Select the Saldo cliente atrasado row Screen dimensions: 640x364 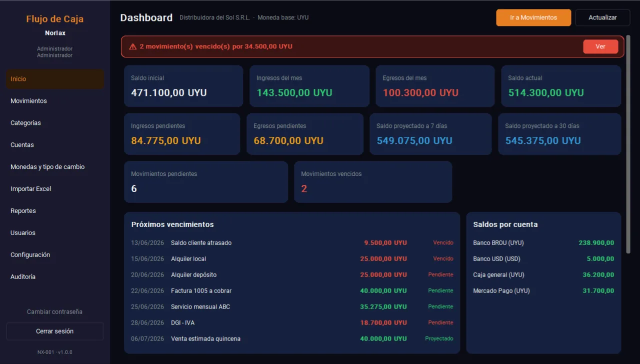292,243
